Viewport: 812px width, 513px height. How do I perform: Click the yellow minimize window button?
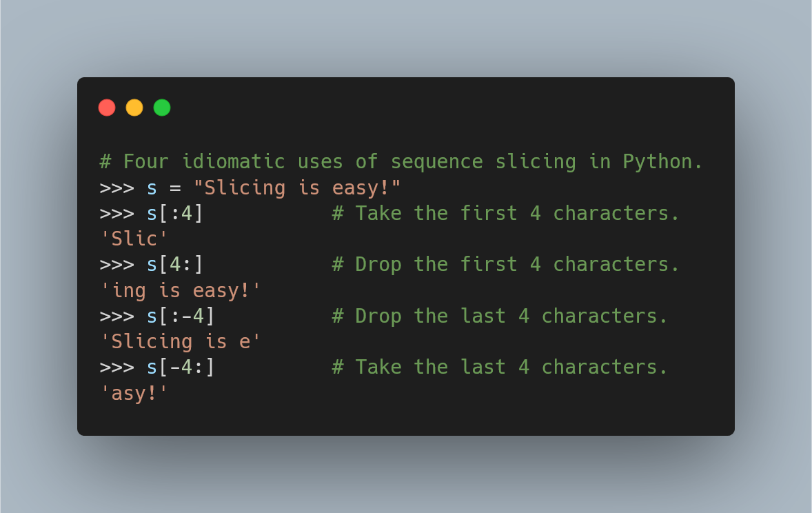click(x=134, y=108)
